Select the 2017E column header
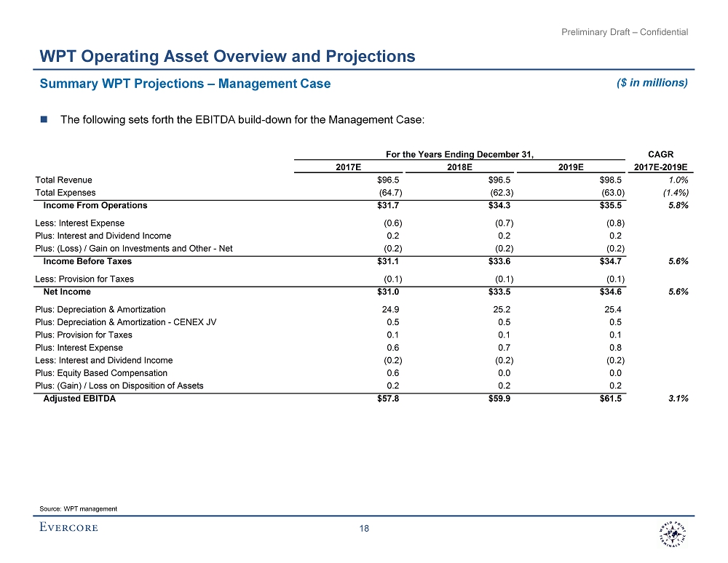The width and height of the screenshot is (728, 563). 348,167
